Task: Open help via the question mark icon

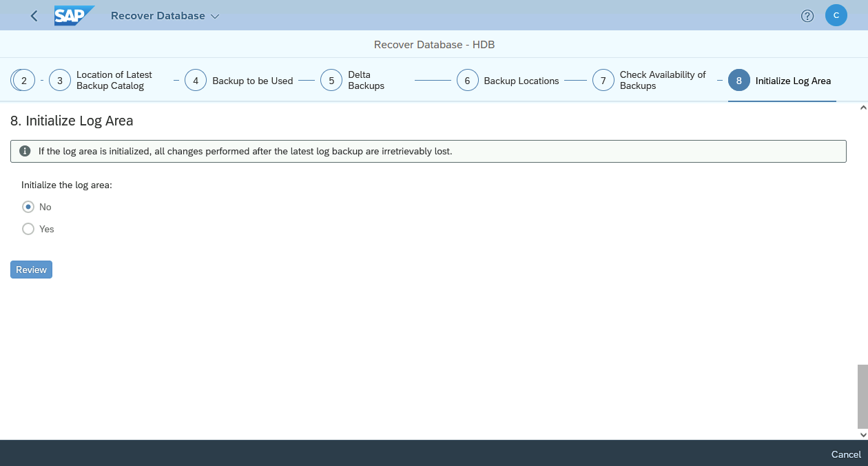Action: [807, 14]
